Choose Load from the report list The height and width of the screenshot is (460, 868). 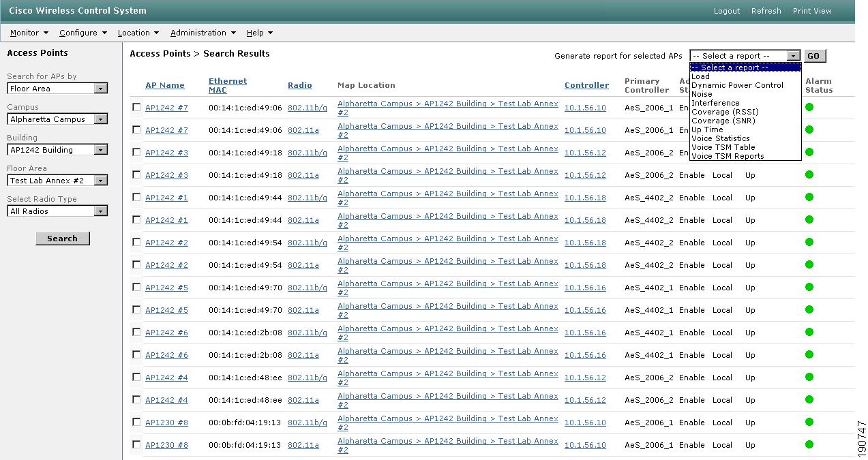pos(745,76)
